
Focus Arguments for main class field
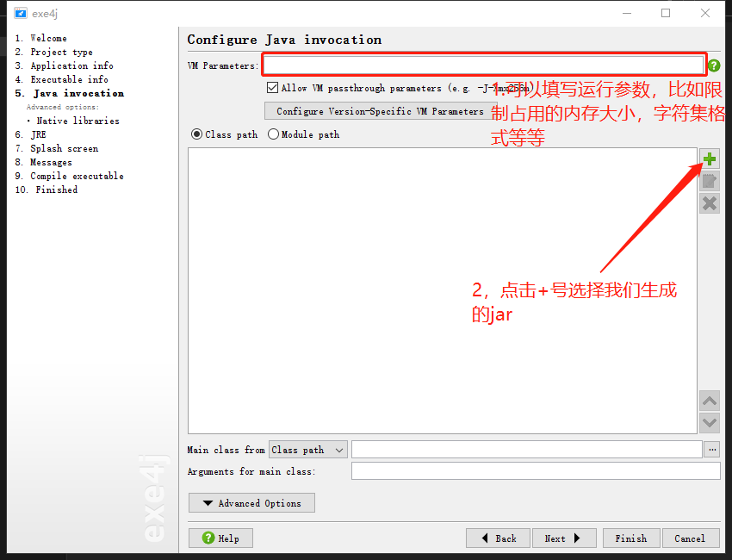[x=536, y=470]
